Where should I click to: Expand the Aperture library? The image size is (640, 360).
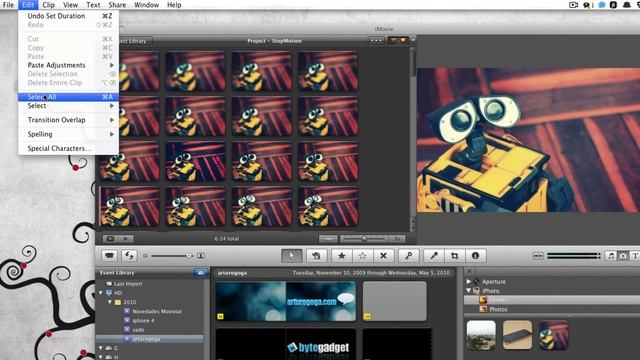469,282
